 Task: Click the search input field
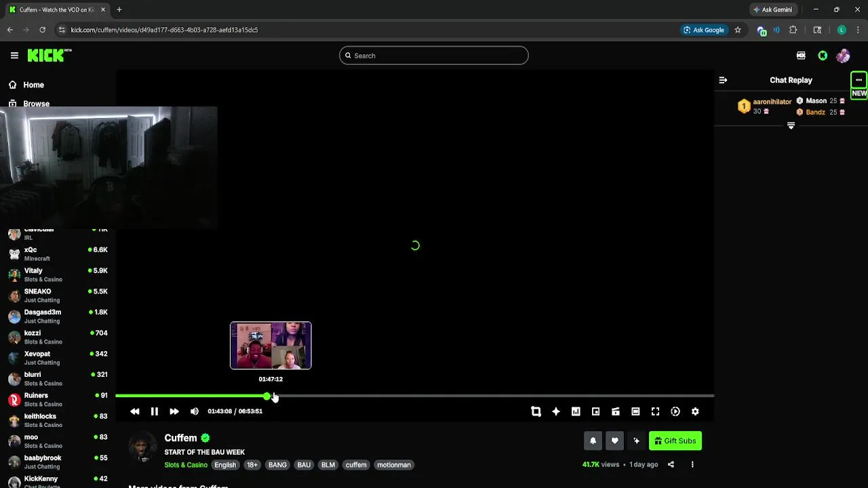click(x=434, y=56)
